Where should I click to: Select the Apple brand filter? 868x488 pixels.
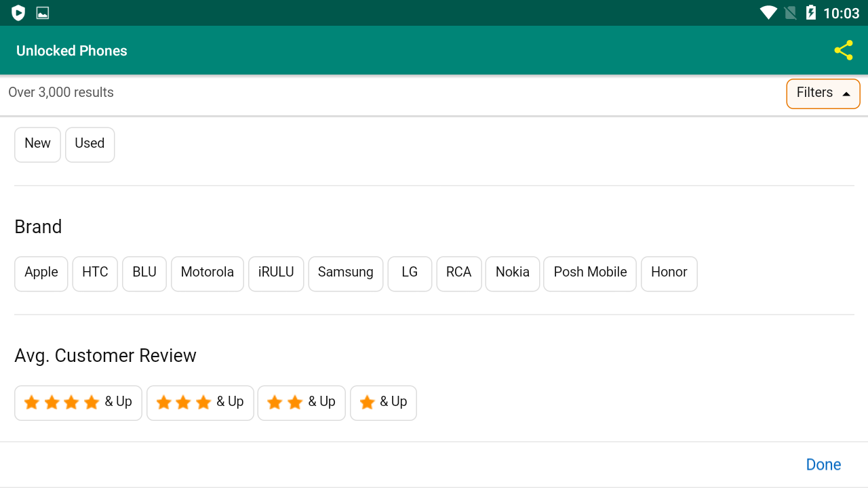coord(41,273)
